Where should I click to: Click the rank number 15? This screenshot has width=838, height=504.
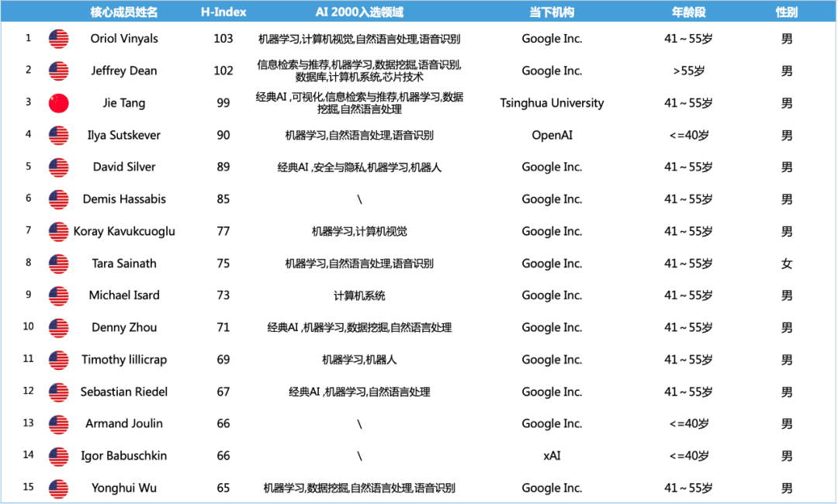29,487
